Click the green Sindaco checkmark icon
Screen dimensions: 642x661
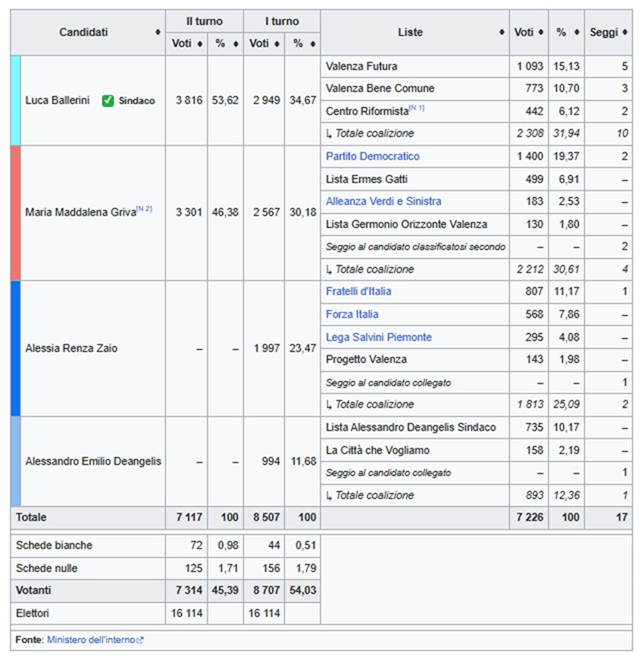[x=108, y=101]
